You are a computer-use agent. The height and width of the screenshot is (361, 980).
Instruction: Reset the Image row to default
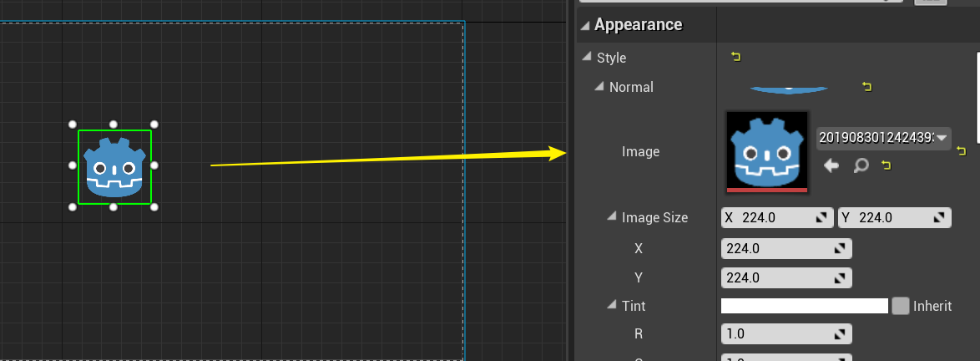(x=962, y=150)
